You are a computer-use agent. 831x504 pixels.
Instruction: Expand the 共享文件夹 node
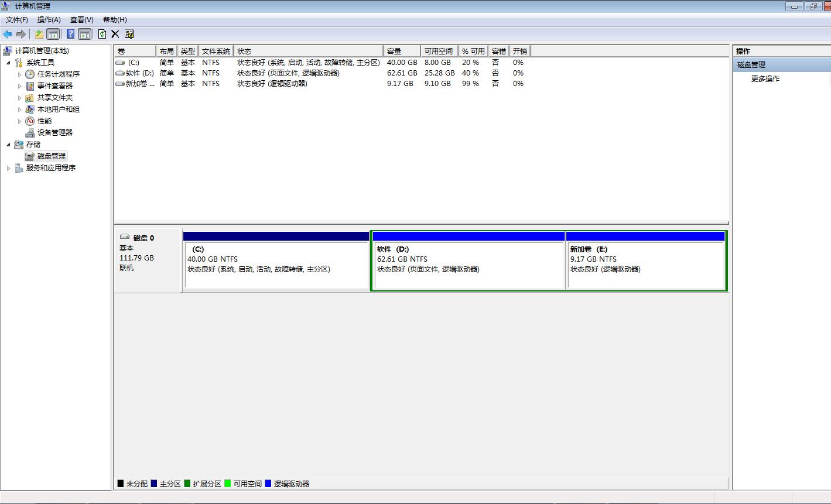(x=19, y=98)
